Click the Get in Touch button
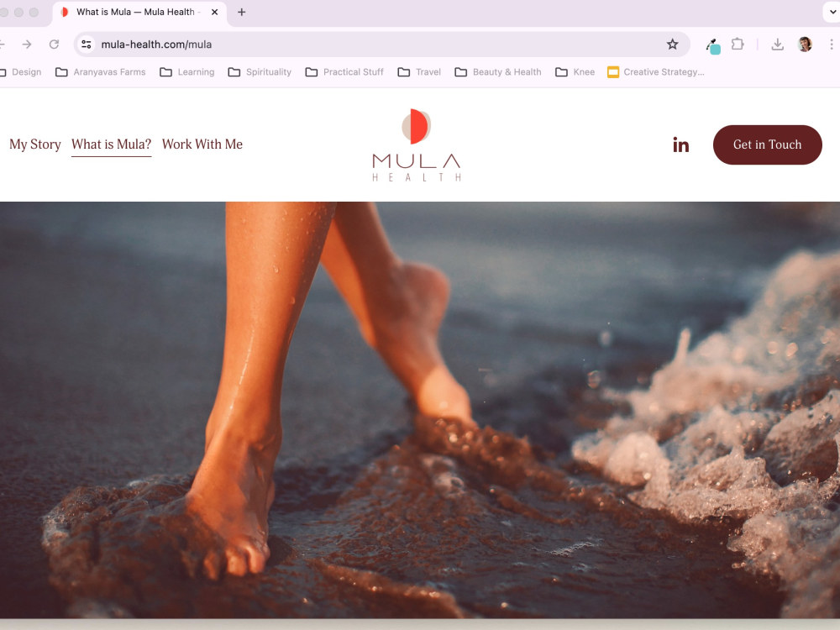 pyautogui.click(x=767, y=144)
